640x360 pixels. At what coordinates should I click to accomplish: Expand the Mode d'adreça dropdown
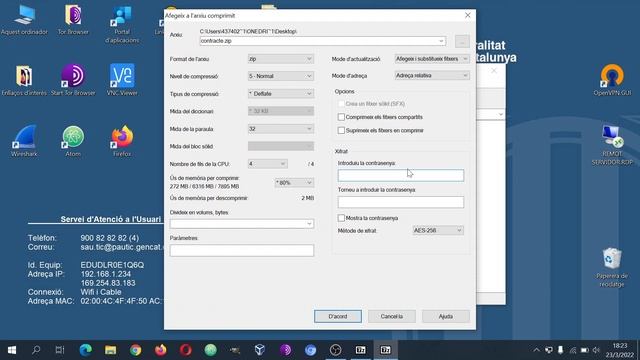(x=432, y=76)
